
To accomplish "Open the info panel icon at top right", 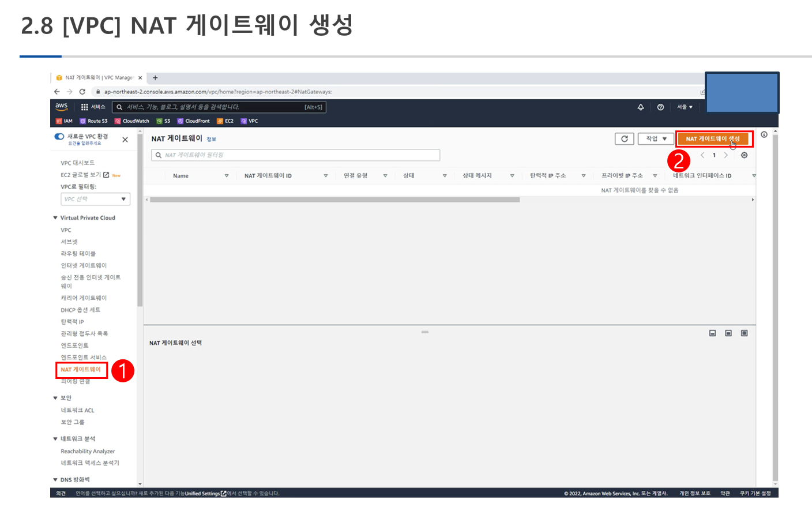I will pyautogui.click(x=764, y=134).
